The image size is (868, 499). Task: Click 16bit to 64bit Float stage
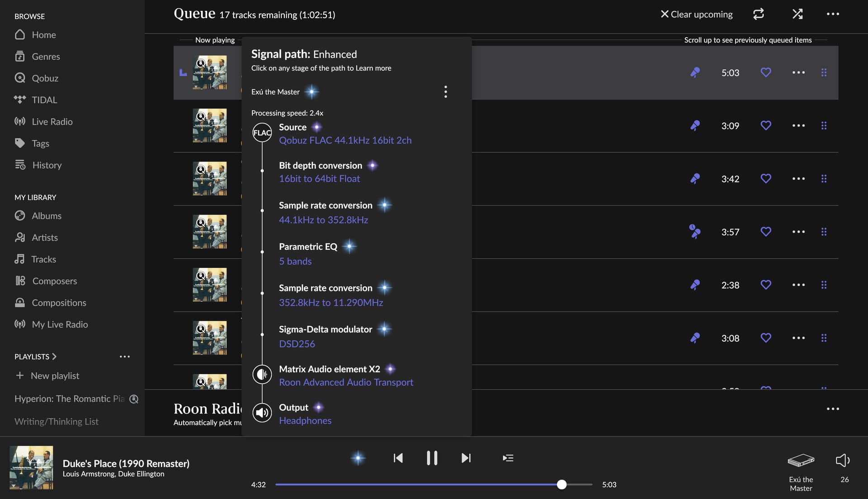click(x=320, y=179)
